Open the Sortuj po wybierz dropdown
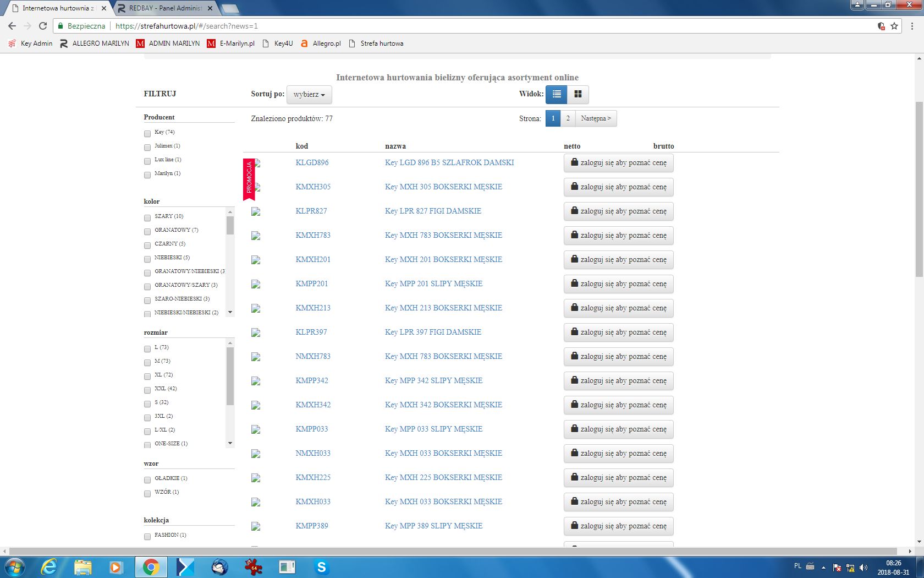This screenshot has width=924, height=578. 309,95
